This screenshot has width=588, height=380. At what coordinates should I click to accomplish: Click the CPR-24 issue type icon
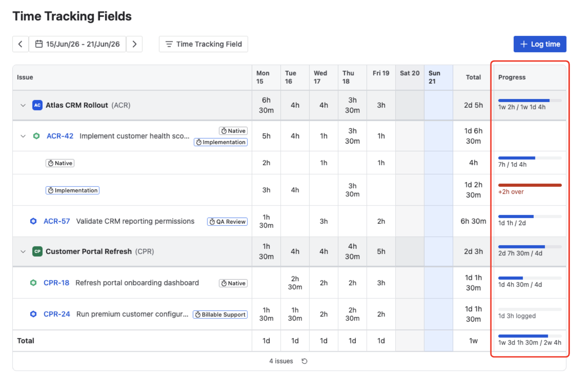point(33,314)
